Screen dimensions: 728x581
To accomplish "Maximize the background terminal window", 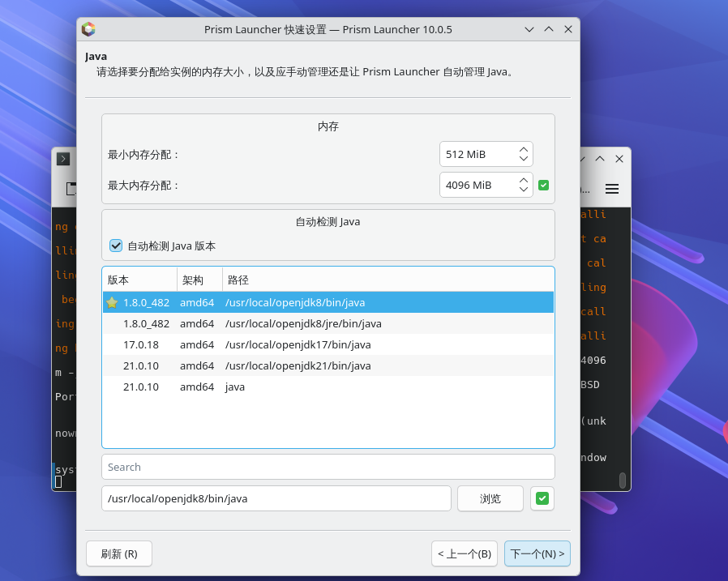I will click(x=600, y=159).
